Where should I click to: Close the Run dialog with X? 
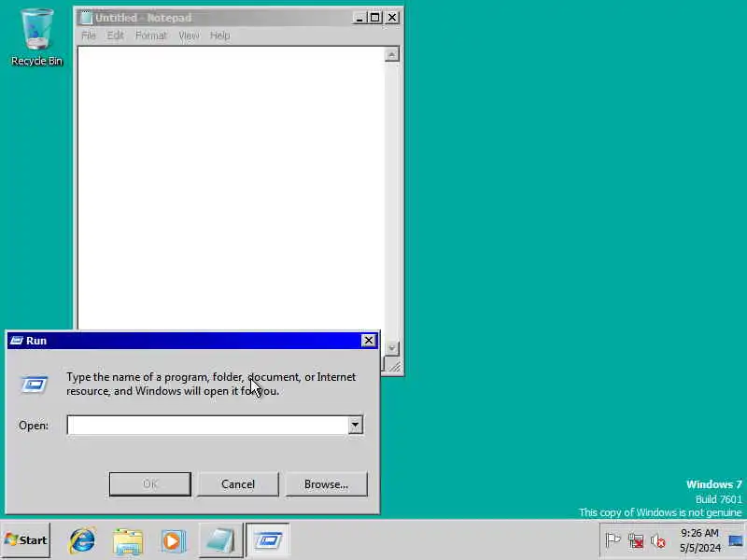point(369,341)
